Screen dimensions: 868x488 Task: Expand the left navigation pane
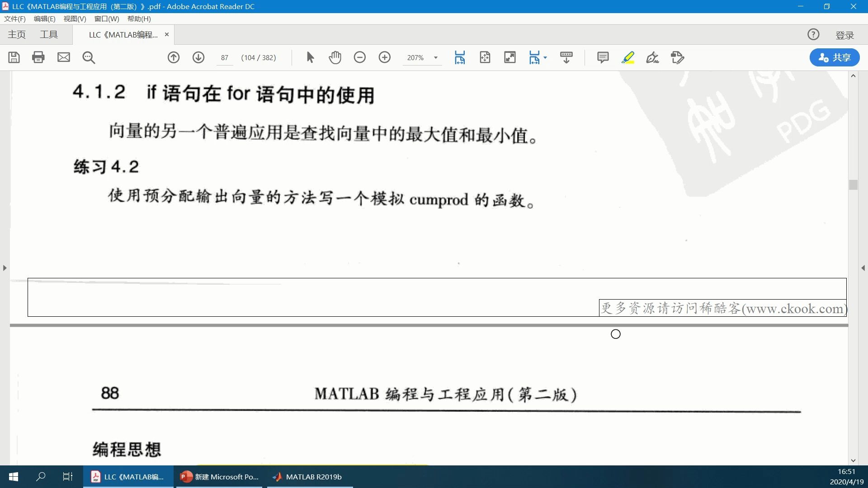pyautogui.click(x=5, y=268)
